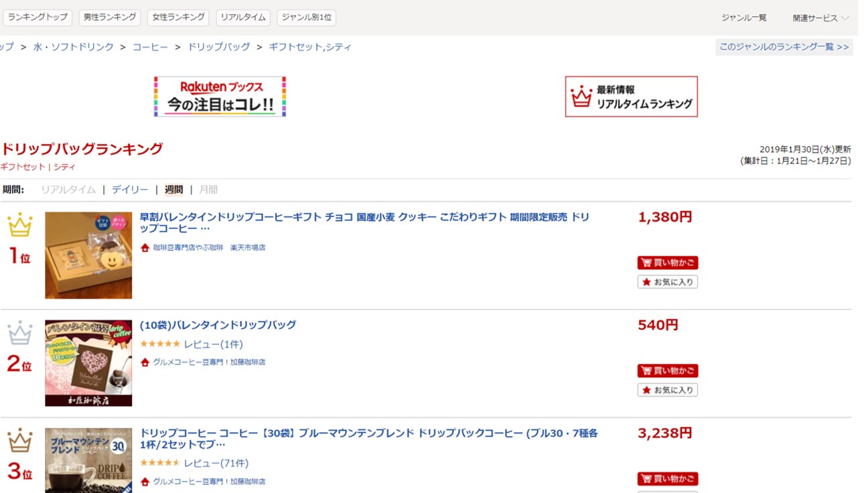The height and width of the screenshot is (493, 868).
Task: Switch to the デイリー ranking period
Action: coord(130,190)
